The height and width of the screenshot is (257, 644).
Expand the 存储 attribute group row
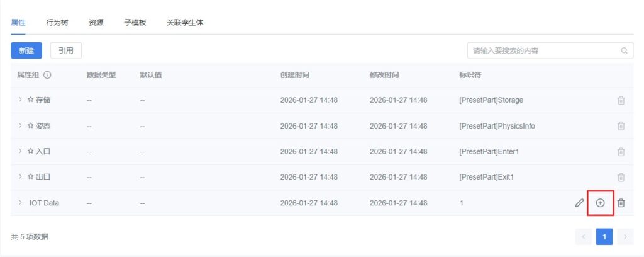(x=20, y=100)
